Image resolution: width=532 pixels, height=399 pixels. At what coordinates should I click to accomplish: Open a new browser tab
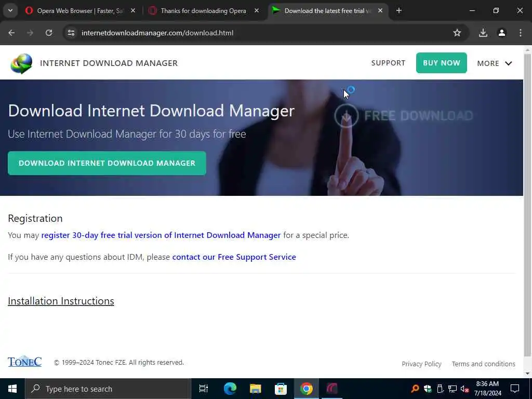pos(399,10)
